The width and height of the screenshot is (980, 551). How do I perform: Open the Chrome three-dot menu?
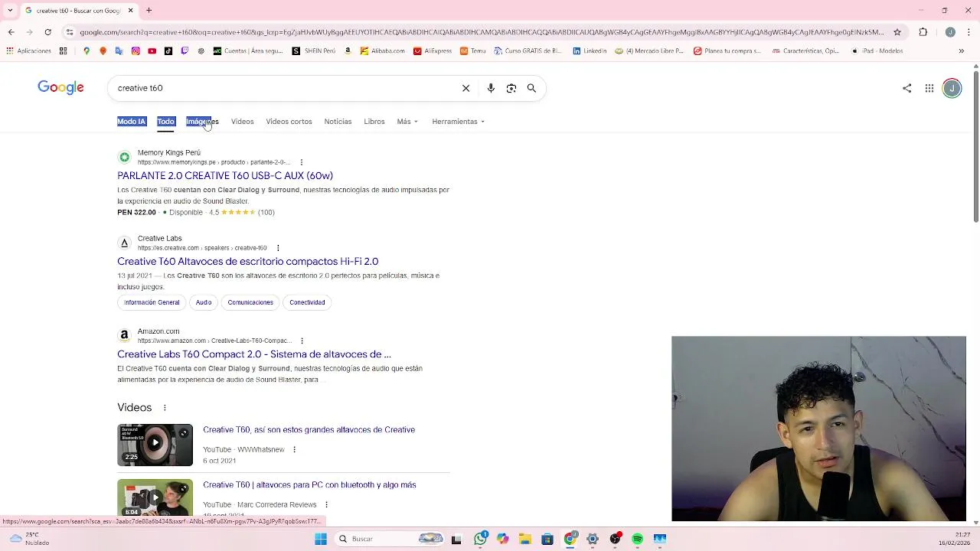click(x=968, y=32)
